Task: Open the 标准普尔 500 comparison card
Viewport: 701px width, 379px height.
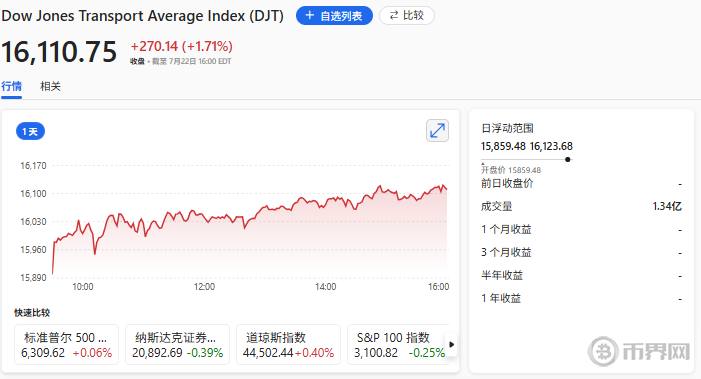Action: 67,345
